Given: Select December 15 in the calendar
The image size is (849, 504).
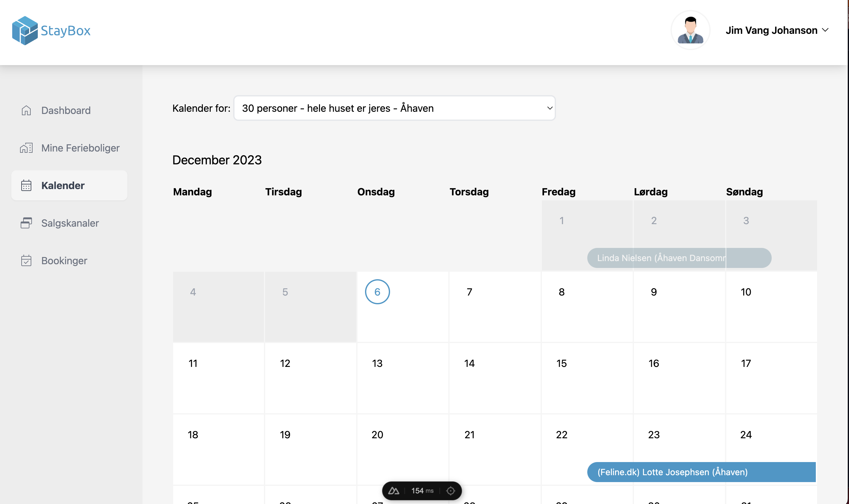Looking at the screenshot, I should point(561,363).
